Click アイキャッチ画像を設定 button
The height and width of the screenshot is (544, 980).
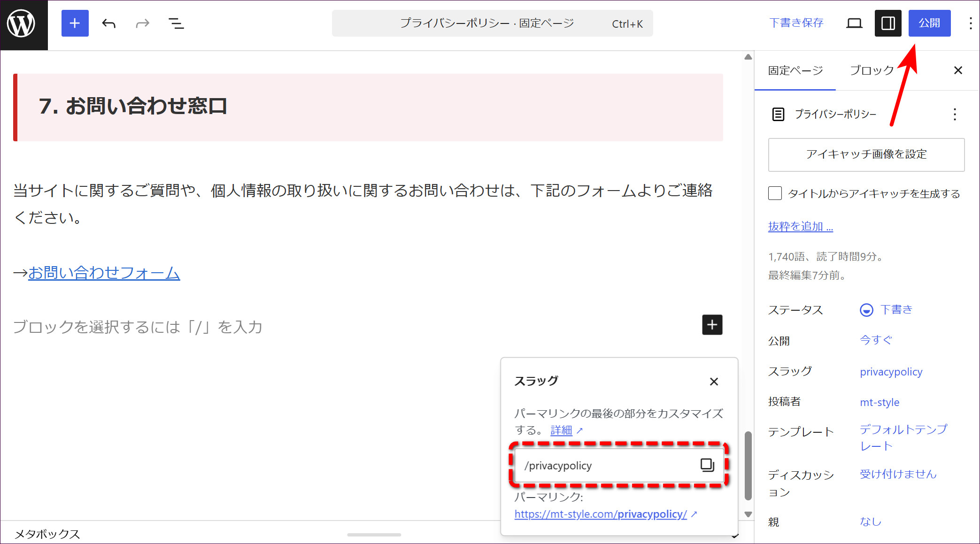click(x=866, y=154)
